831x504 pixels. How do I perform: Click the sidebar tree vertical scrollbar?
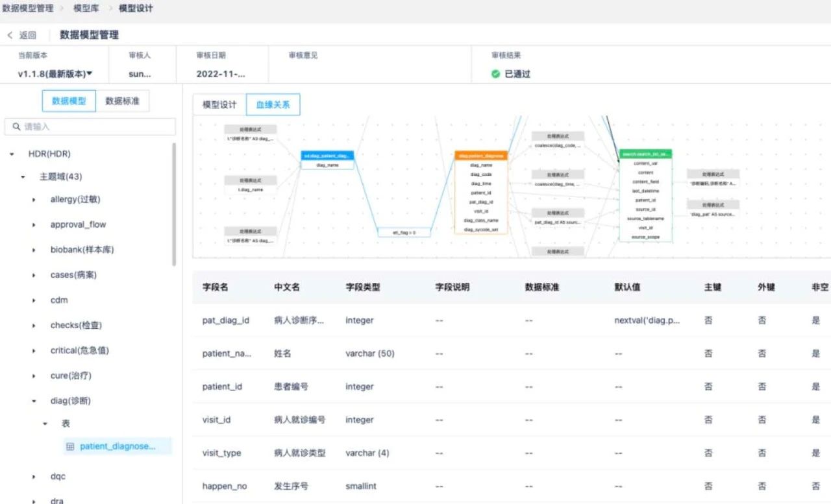174,204
